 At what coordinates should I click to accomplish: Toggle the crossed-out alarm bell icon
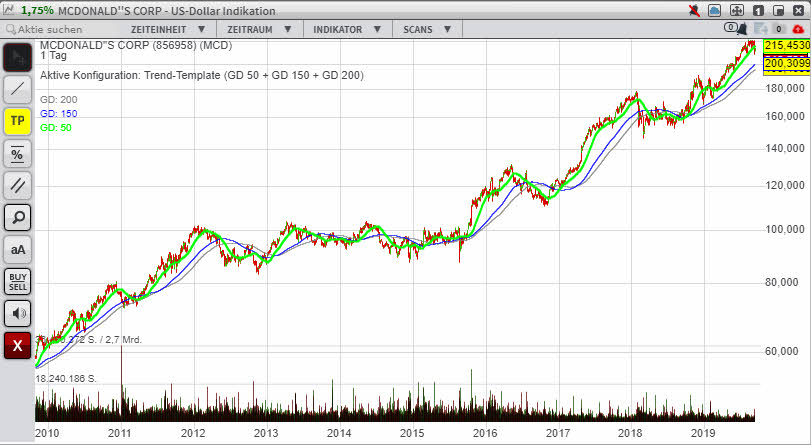695,10
